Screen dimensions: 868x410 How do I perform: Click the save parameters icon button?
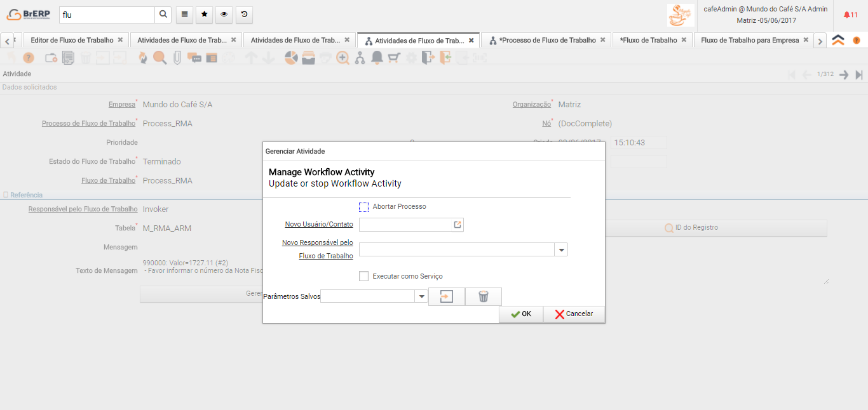pos(447,296)
